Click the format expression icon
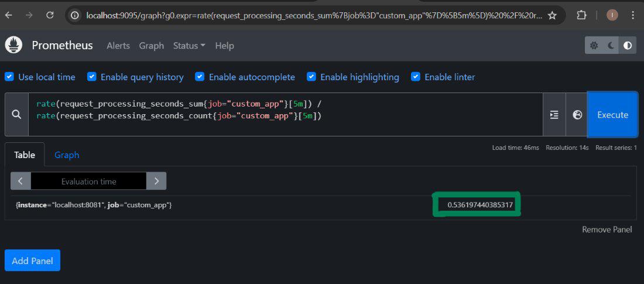Screen dimensions: 644x284 coord(554,115)
